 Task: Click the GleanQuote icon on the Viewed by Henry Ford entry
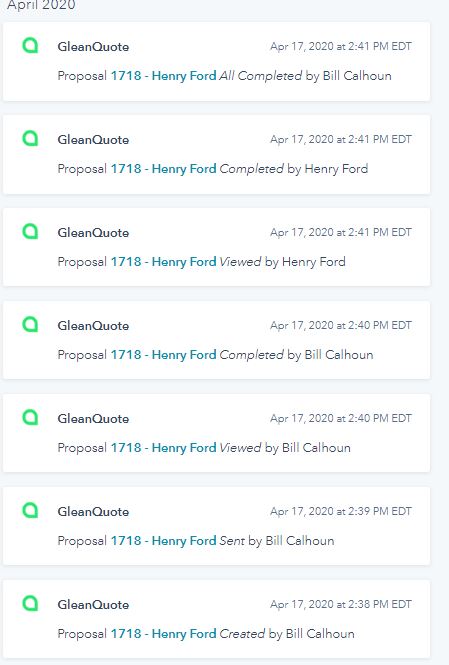(x=30, y=231)
